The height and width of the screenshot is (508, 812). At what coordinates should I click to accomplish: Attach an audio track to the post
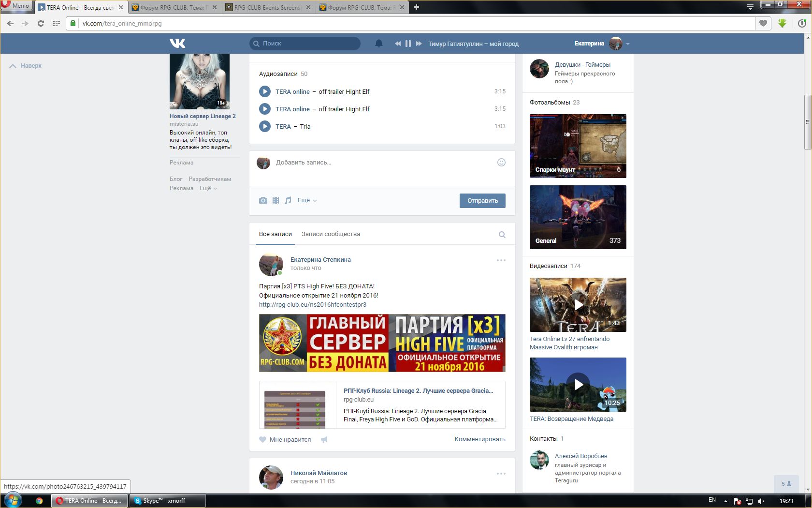288,200
